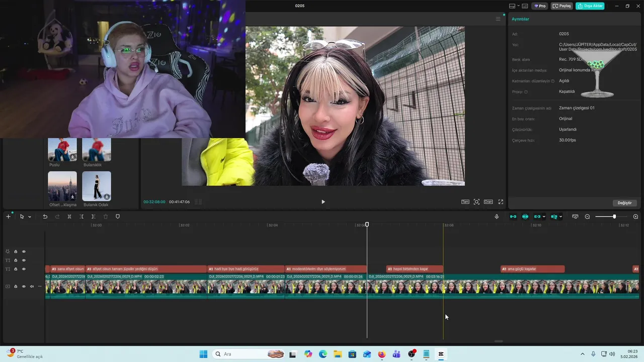Hide the caption text track
Viewport: 644px width, 362px height.
click(24, 269)
